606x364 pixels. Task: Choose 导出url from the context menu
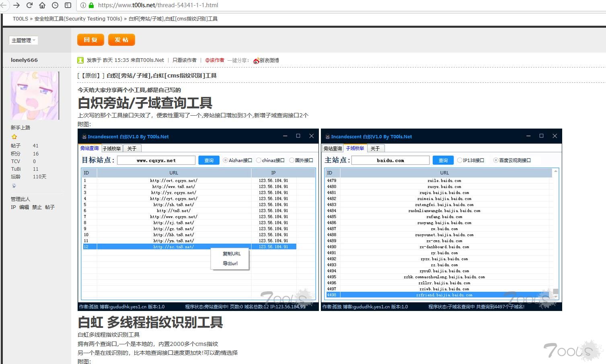(x=230, y=264)
